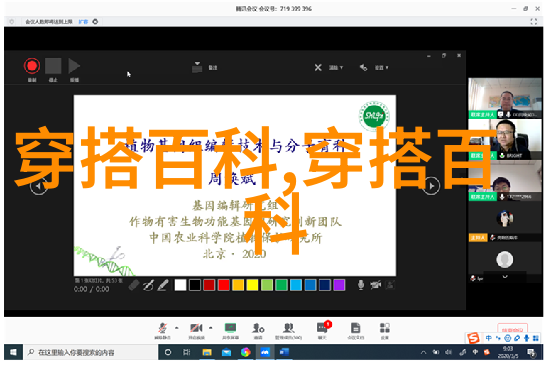Pick the navy blue ink color swatch

(x=324, y=285)
